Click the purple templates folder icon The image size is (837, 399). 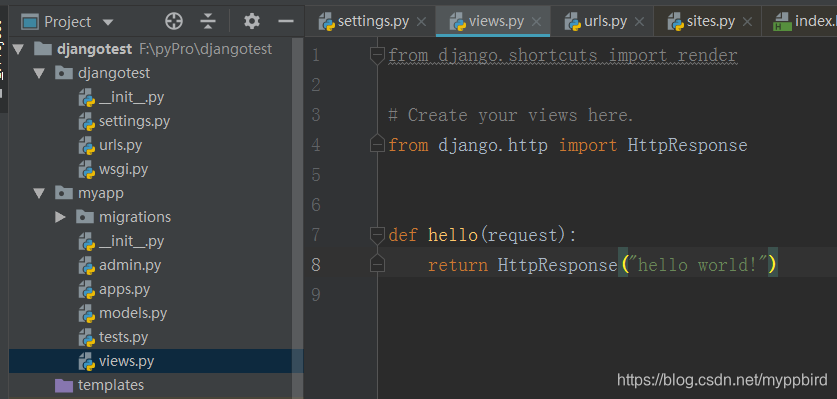pyautogui.click(x=64, y=385)
